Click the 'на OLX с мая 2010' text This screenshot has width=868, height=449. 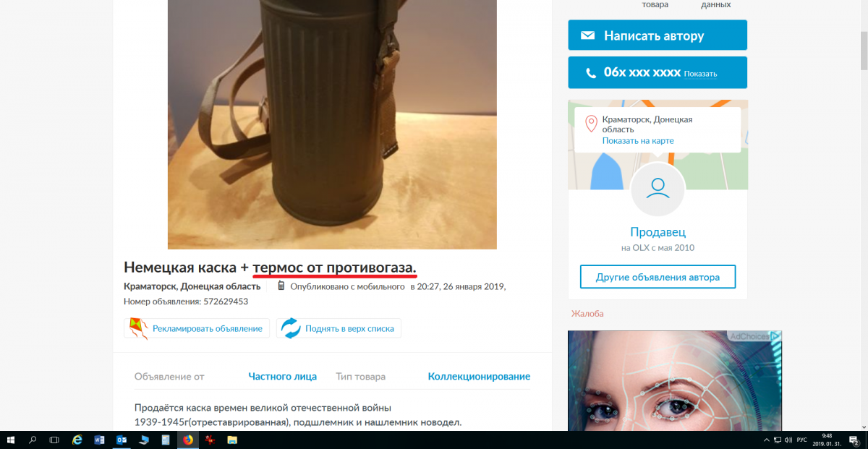658,248
